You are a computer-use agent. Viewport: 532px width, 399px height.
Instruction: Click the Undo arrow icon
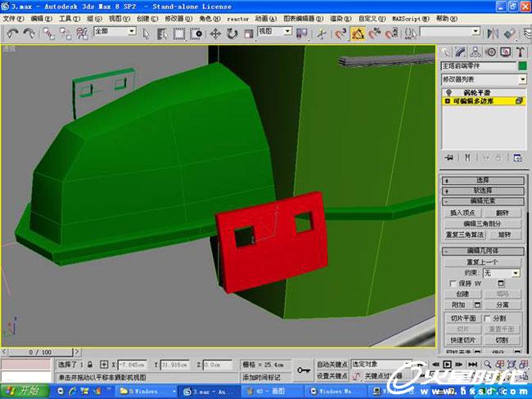tap(12, 34)
